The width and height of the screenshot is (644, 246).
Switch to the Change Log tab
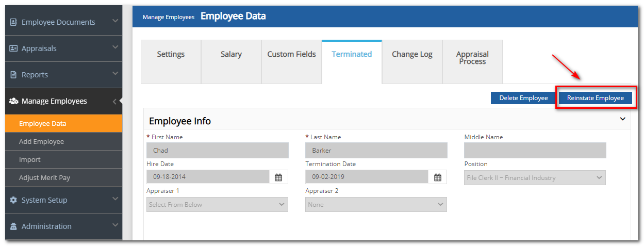click(x=412, y=54)
